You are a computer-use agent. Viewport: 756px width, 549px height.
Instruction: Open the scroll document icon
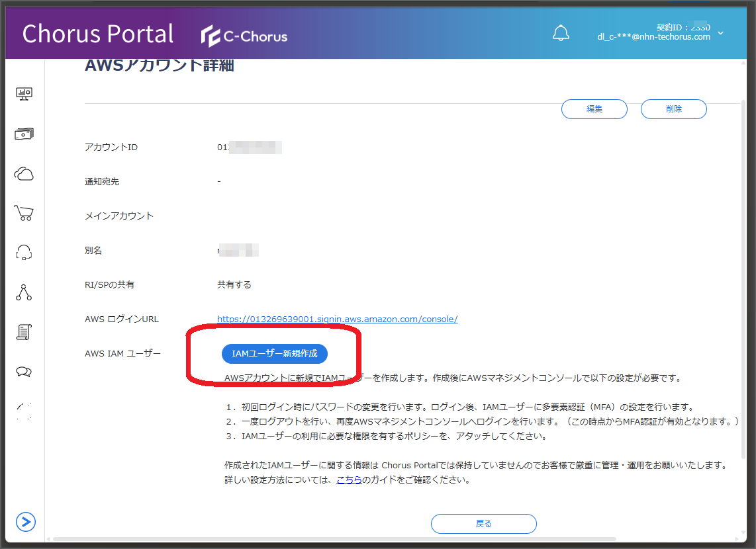click(24, 331)
